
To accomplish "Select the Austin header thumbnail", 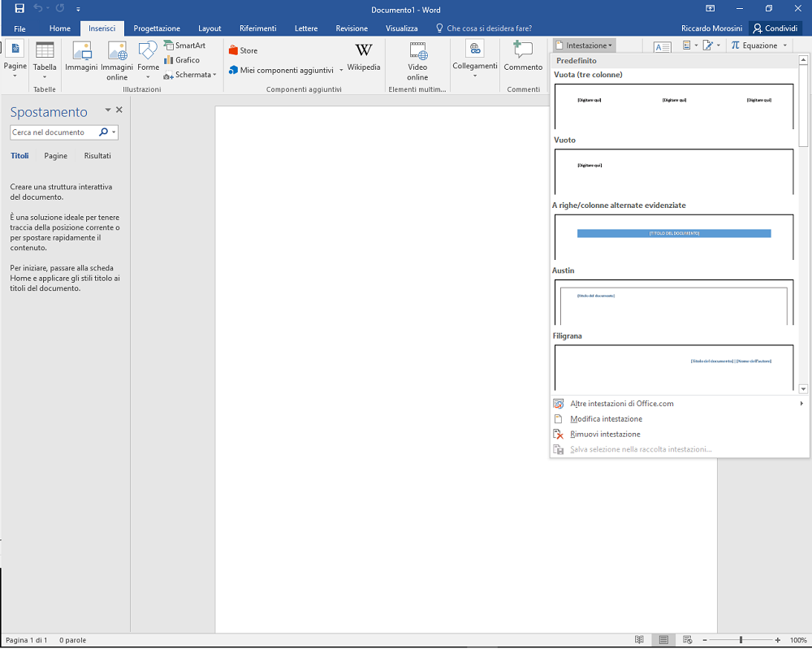I will [x=674, y=302].
